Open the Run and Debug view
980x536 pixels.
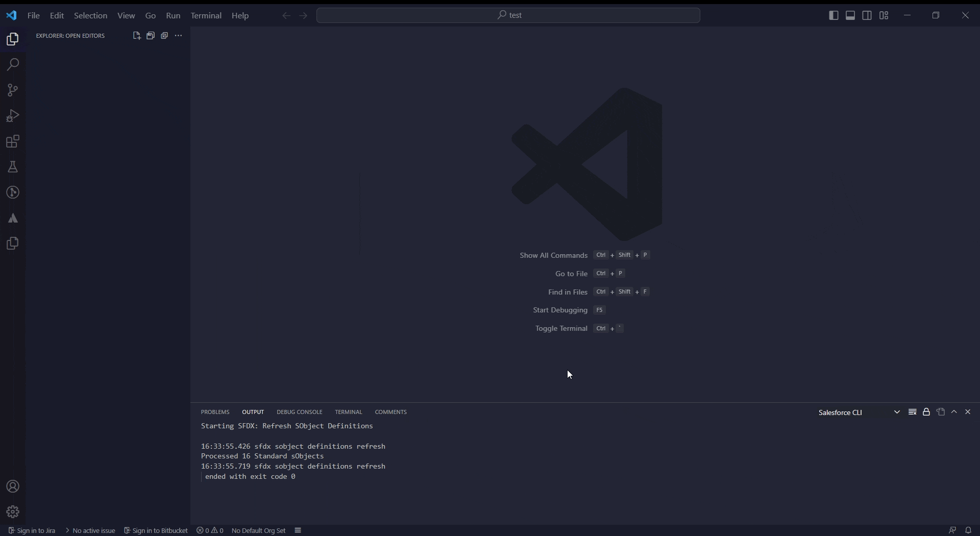pyautogui.click(x=12, y=116)
